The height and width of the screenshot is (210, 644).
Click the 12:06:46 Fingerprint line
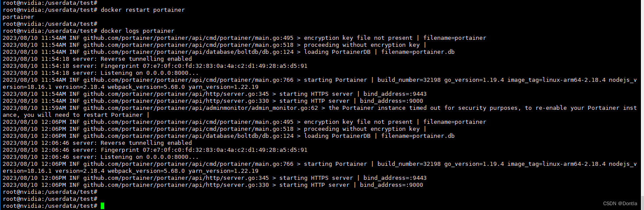click(x=155, y=150)
